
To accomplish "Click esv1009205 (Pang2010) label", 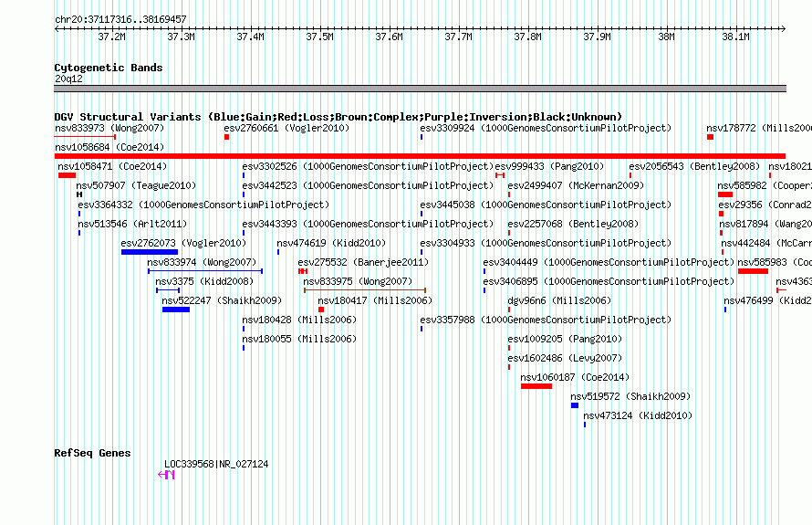I will pyautogui.click(x=565, y=339).
